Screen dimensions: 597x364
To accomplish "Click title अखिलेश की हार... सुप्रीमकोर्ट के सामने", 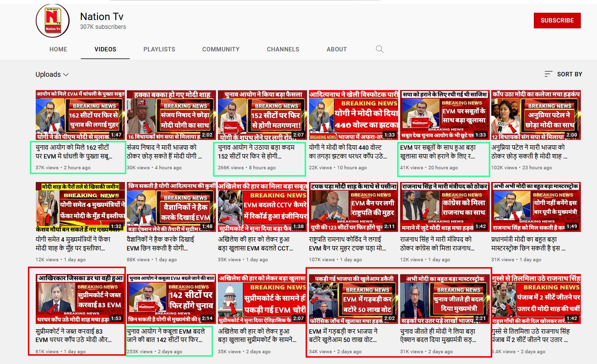I will [258, 336].
